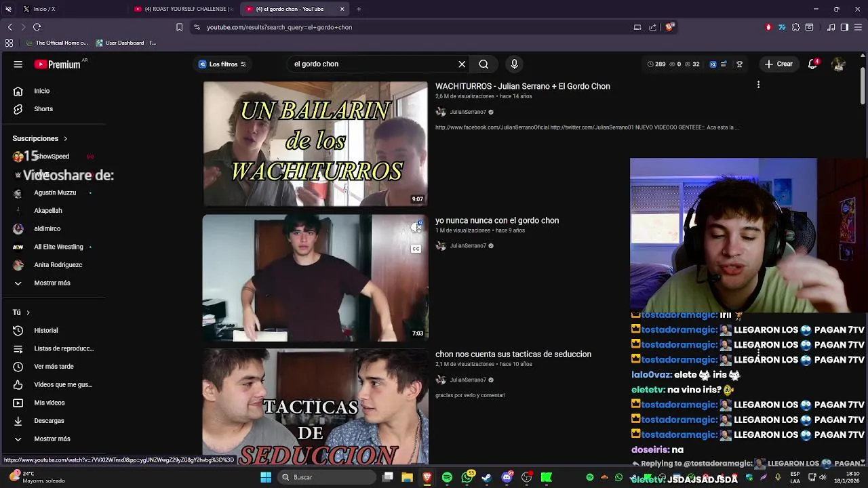
Task: Open the WACHITURROS video thumbnail
Action: 315,143
